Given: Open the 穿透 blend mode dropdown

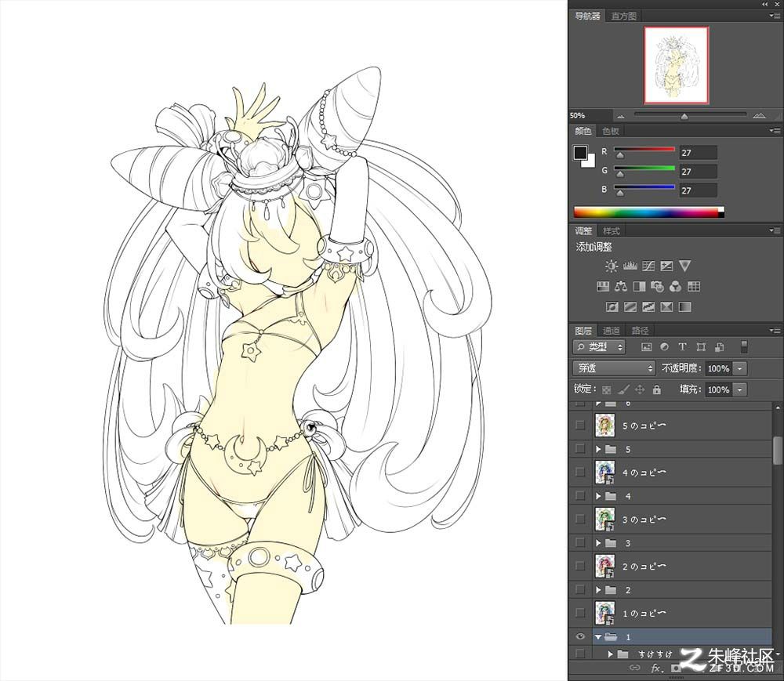Looking at the screenshot, I should (x=614, y=368).
